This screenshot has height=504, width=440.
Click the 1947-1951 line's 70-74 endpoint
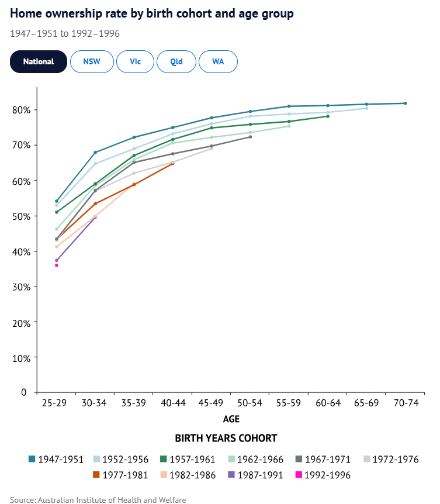[x=405, y=103]
